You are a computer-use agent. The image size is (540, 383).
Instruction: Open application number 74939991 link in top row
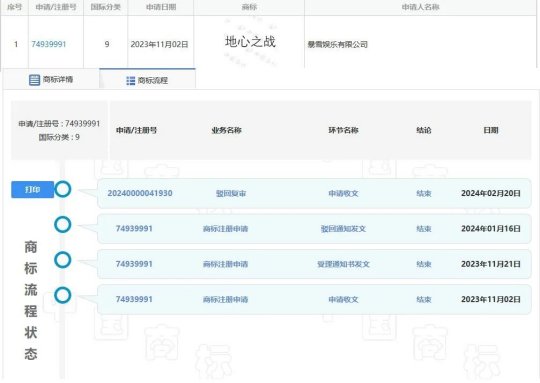tap(49, 44)
